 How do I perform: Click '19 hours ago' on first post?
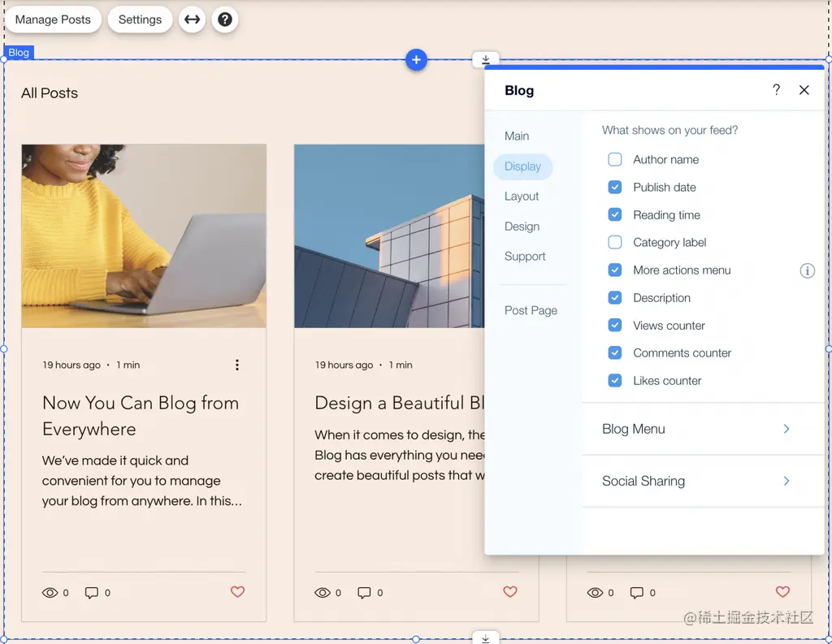[x=71, y=365]
